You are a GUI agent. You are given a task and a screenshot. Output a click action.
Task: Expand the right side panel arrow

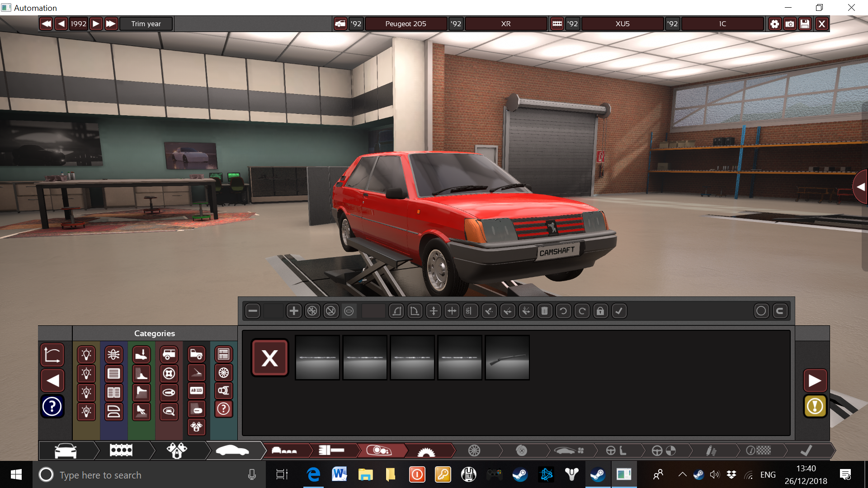pos(861,187)
